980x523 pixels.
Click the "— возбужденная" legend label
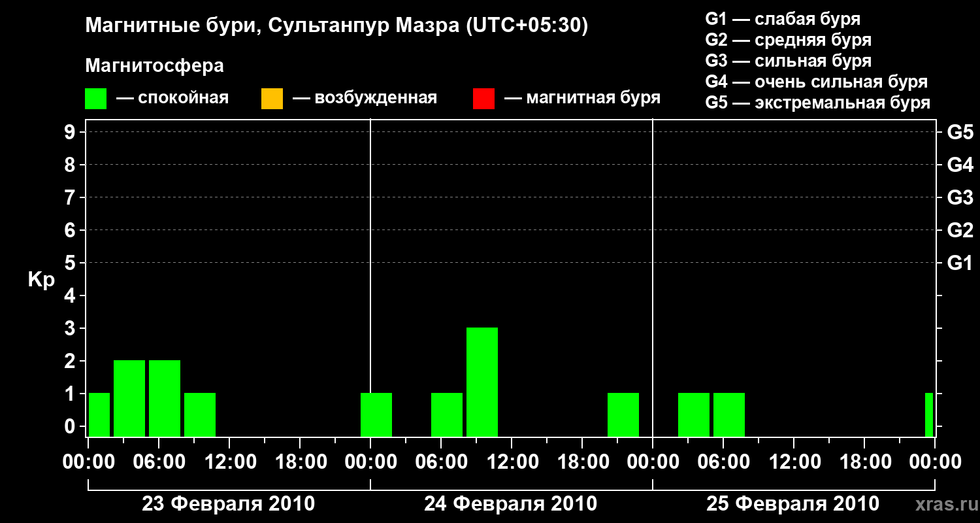point(365,99)
